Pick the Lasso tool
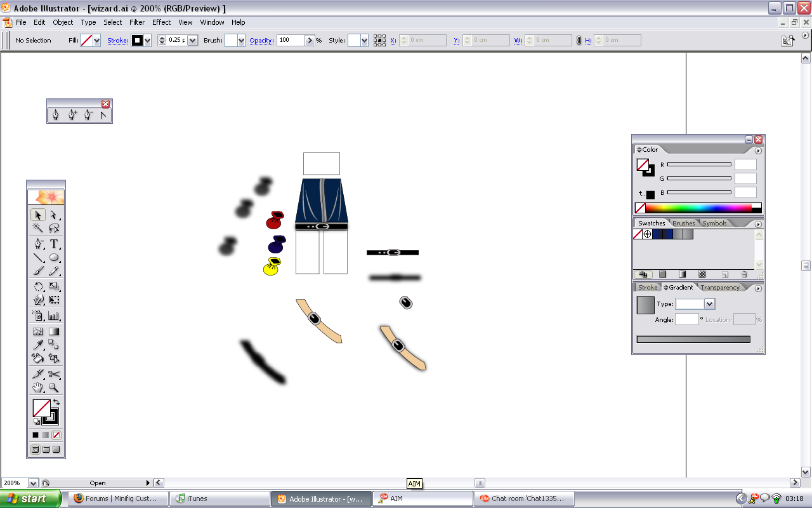 pyautogui.click(x=54, y=228)
